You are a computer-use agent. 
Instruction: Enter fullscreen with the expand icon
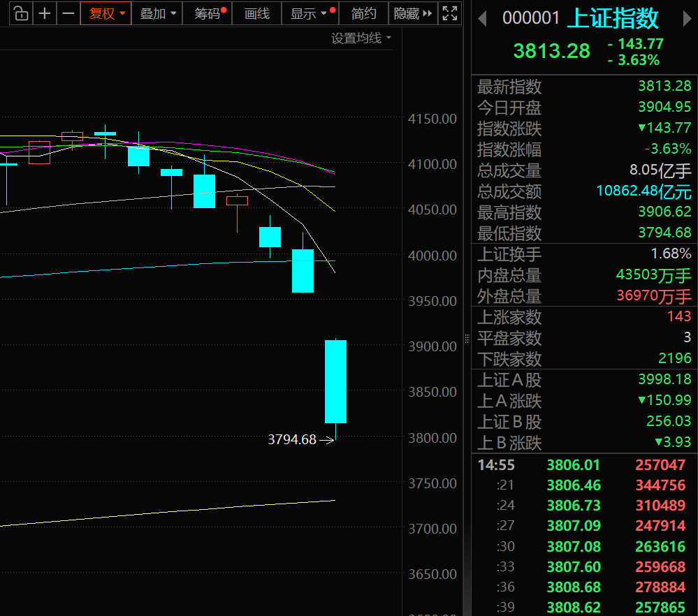click(x=451, y=13)
